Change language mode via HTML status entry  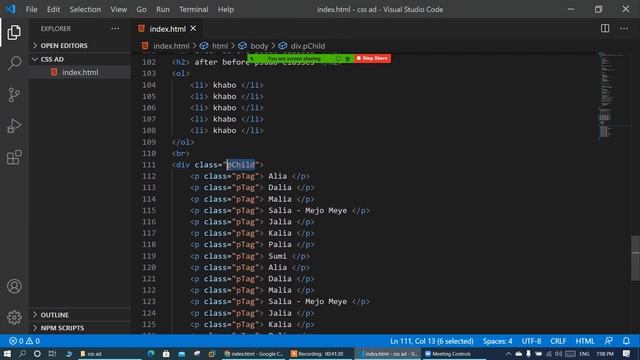584,341
